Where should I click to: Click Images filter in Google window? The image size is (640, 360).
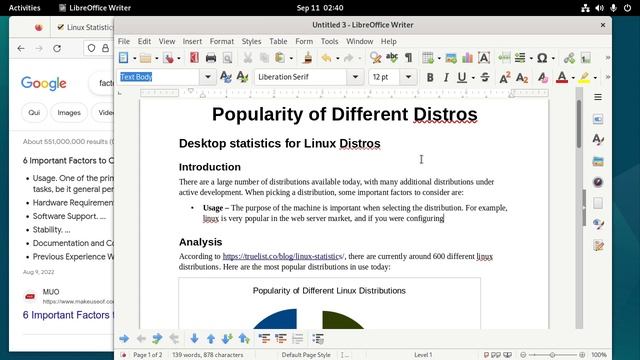tap(69, 113)
